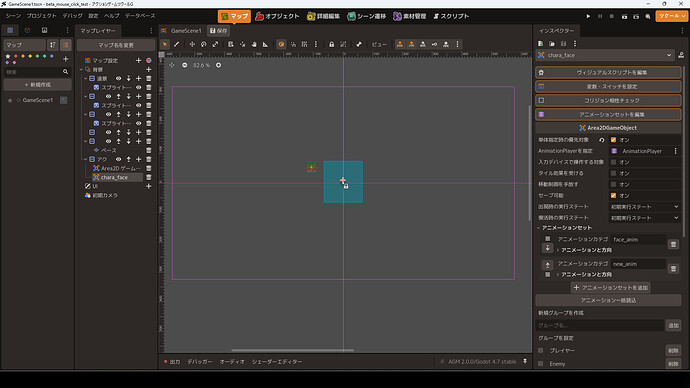
Task: Open the 素材管理 tab
Action: pyautogui.click(x=410, y=16)
